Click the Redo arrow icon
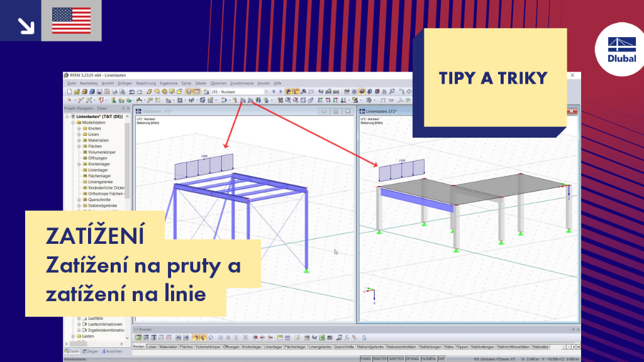 pyautogui.click(x=140, y=92)
